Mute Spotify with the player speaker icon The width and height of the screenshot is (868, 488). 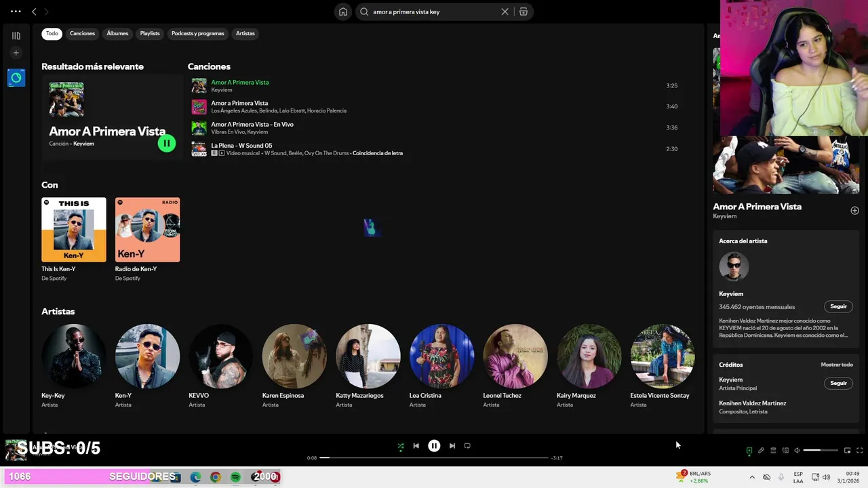point(797,451)
